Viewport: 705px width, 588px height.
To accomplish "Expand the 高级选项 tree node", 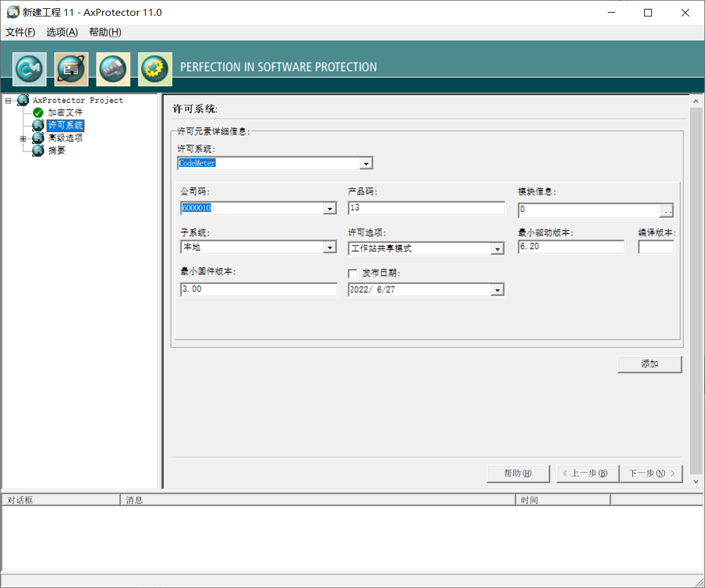I will point(23,138).
